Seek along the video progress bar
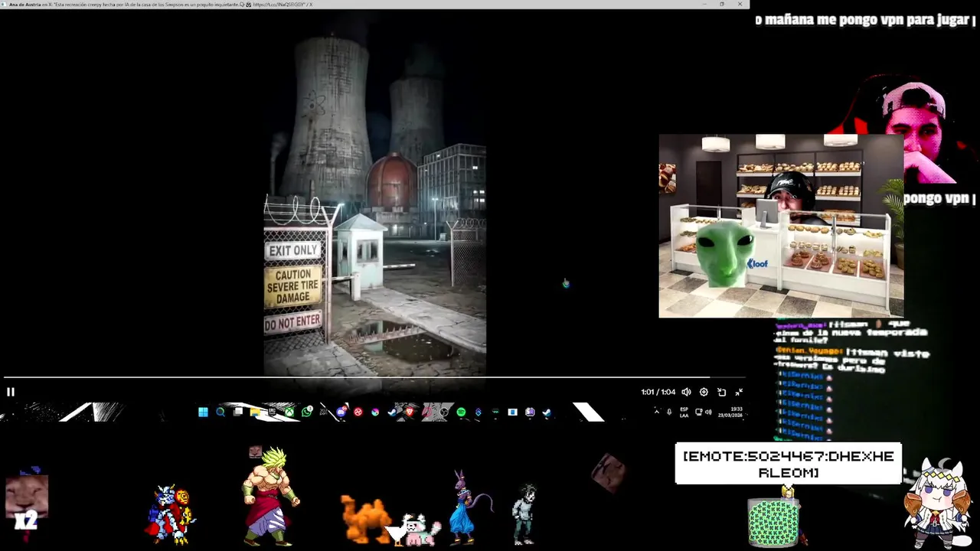The image size is (980, 551). [374, 377]
